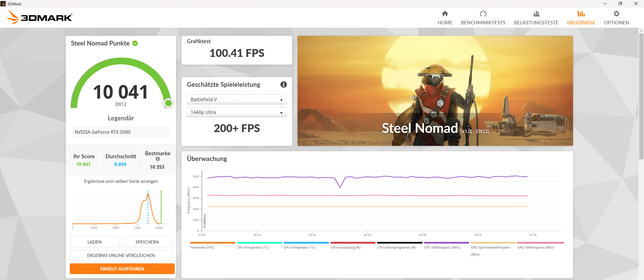Screen dimensions: 644x280
Task: Click the 100.41 FPS Grafiktest result
Action: (237, 53)
